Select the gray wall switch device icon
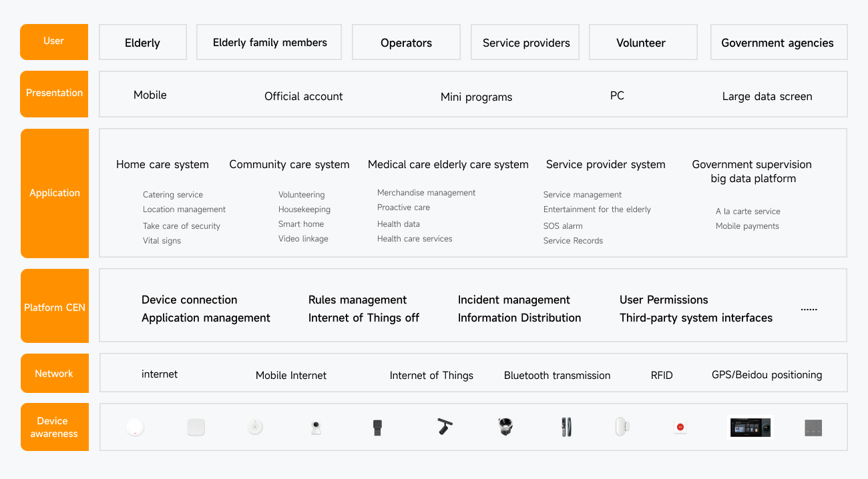Viewport: 868px width, 479px height. (813, 428)
